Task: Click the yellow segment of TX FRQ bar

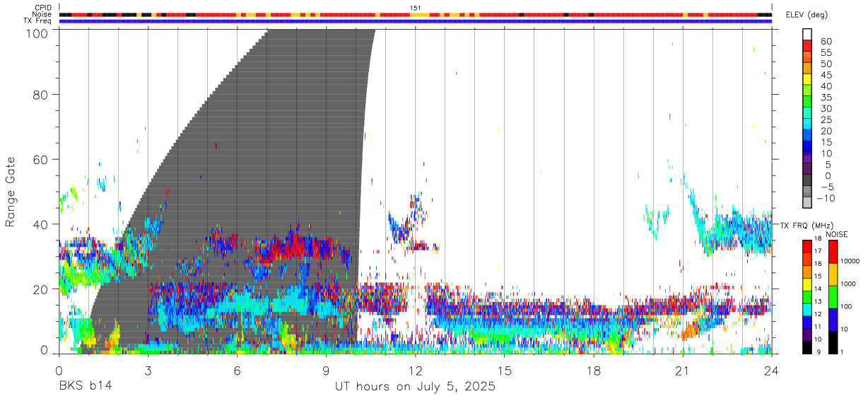Action: coord(807,284)
